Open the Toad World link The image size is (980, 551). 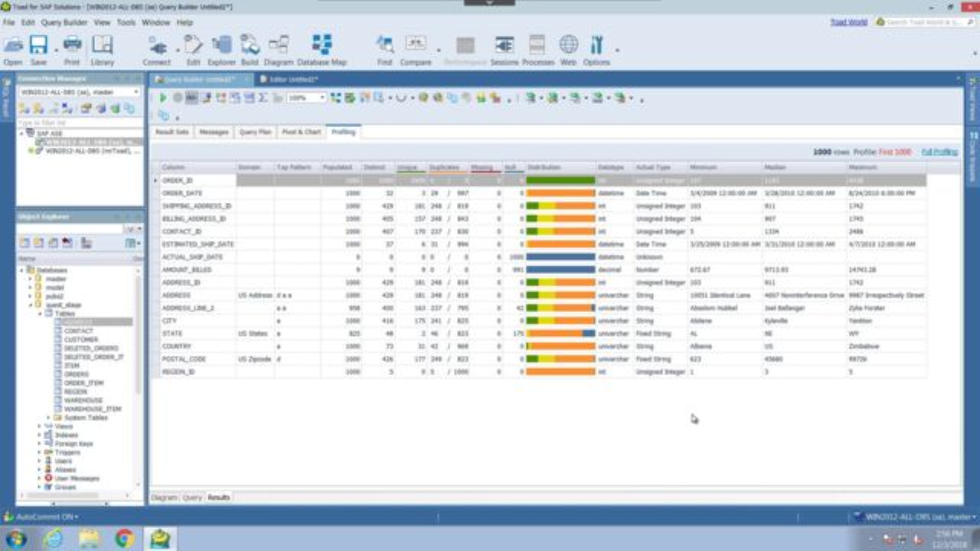(849, 22)
